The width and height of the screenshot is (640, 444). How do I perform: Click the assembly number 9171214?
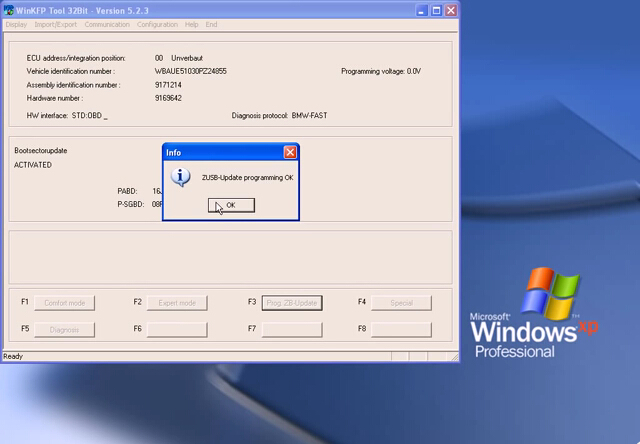click(x=168, y=85)
